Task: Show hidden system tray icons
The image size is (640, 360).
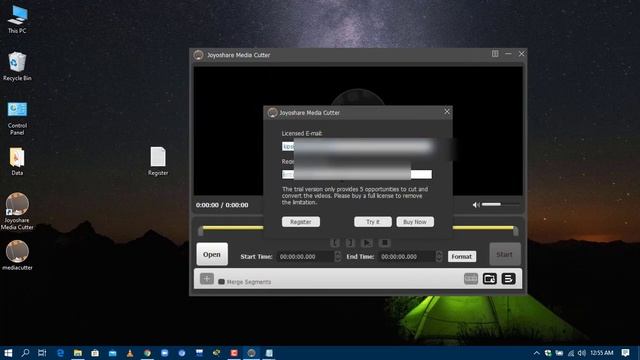Action: (x=537, y=353)
